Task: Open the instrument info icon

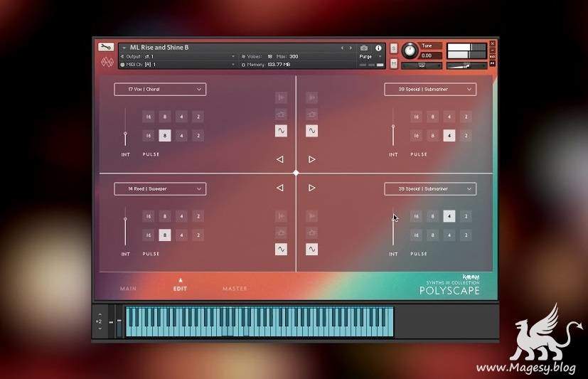Action: click(378, 48)
